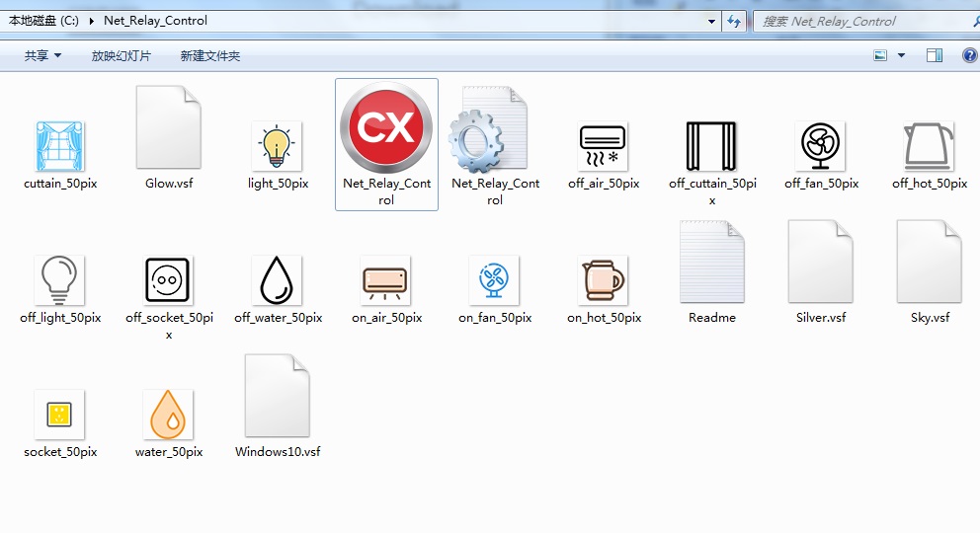Toggle the preview pane button
The height and width of the screenshot is (533, 980).
(935, 56)
